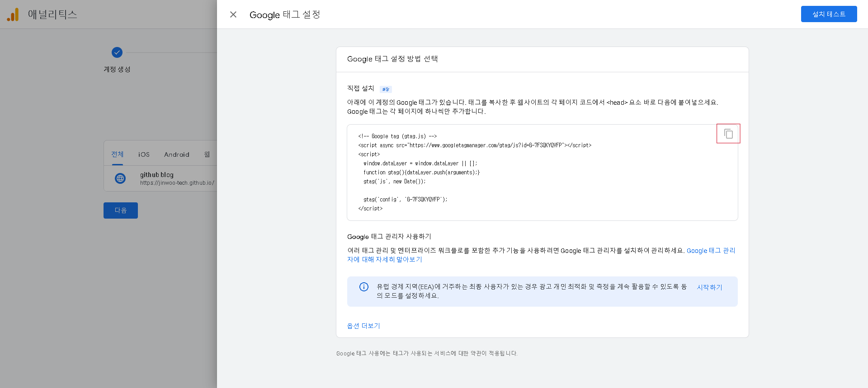This screenshot has width=868, height=388.
Task: Click the github blog globe icon
Action: [x=120, y=178]
